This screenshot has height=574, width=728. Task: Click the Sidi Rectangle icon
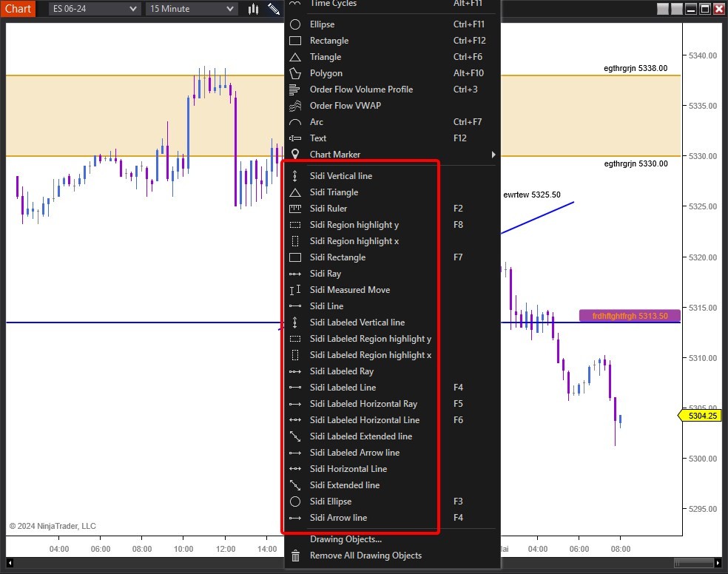pos(294,257)
